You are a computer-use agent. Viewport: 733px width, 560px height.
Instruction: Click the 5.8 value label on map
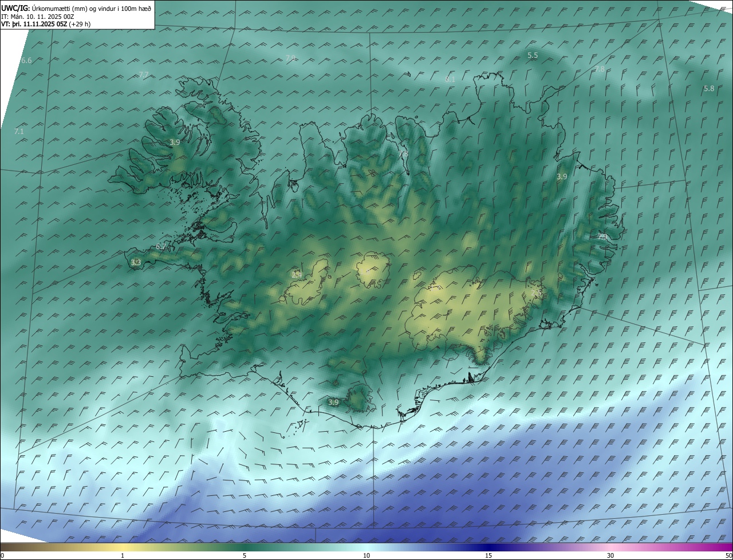tap(709, 88)
